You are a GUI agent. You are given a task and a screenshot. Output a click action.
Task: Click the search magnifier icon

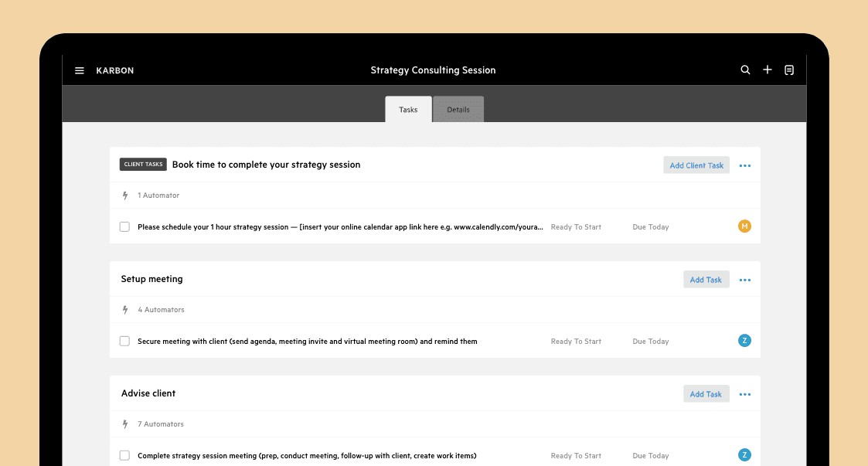[x=745, y=70]
